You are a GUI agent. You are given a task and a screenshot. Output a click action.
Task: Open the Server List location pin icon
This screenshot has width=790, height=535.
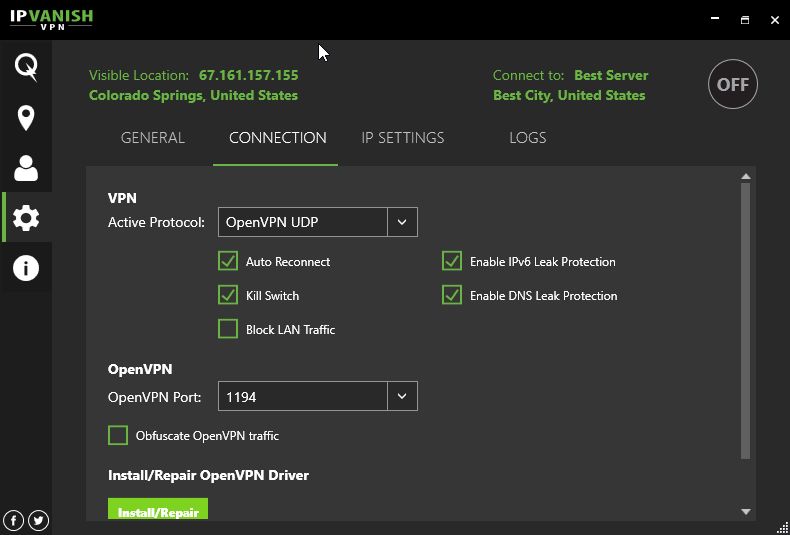click(26, 118)
